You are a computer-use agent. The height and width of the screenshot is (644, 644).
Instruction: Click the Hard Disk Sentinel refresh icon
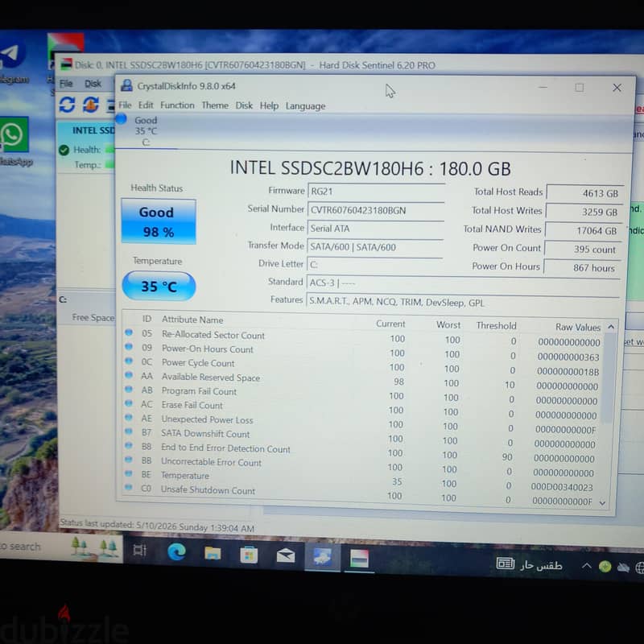[67, 105]
